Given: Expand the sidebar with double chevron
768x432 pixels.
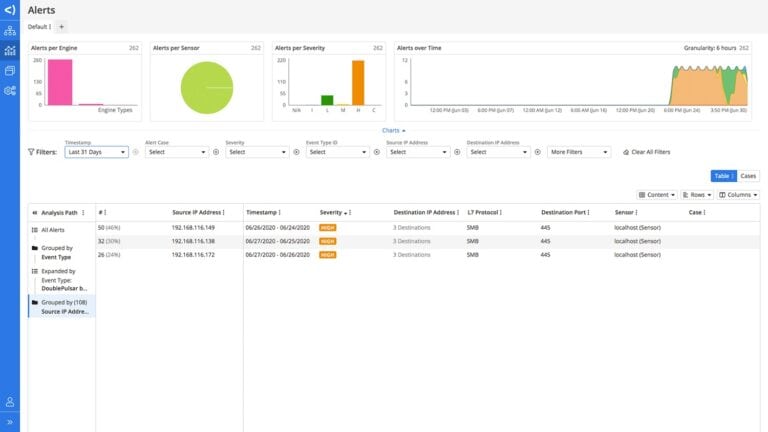Looking at the screenshot, I should 10,422.
